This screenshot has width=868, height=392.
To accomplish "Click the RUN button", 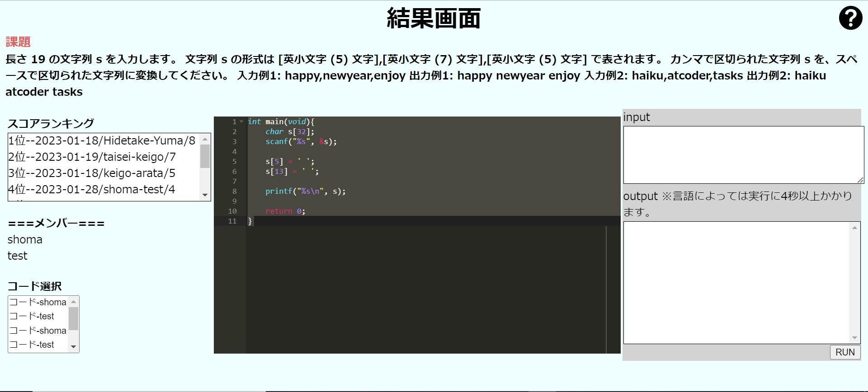I will click(x=845, y=352).
